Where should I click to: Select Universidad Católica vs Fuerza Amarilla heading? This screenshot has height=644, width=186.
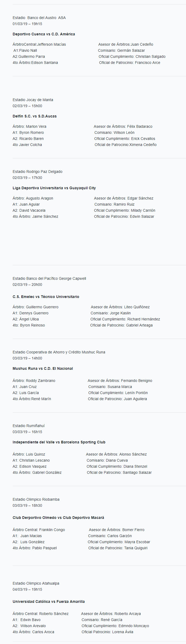(x=49, y=602)
